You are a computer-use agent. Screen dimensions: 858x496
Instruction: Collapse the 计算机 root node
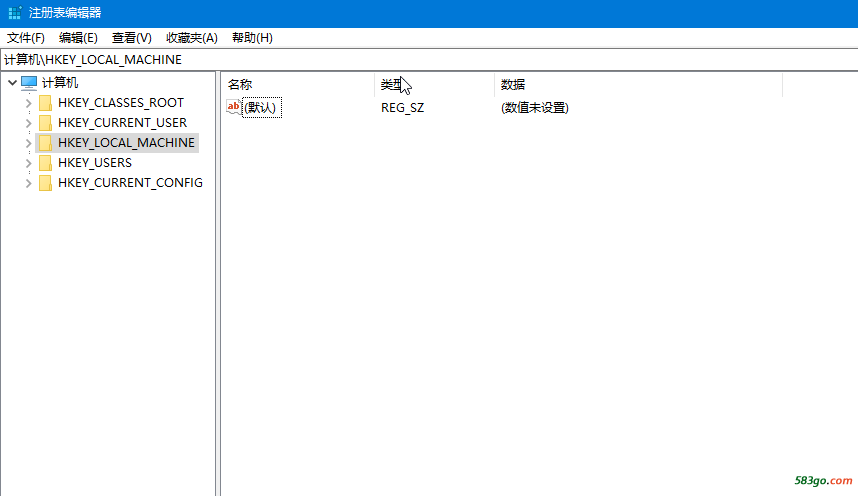click(12, 83)
